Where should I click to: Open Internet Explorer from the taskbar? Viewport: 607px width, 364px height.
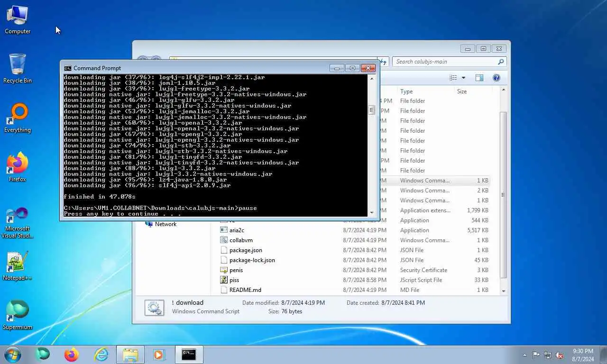coord(101,354)
